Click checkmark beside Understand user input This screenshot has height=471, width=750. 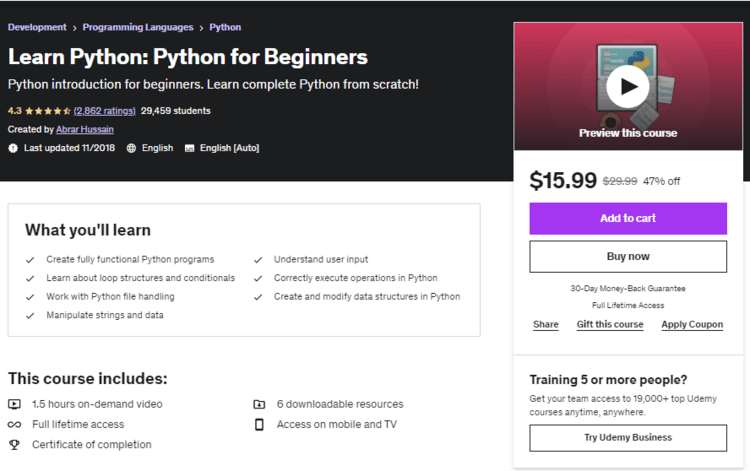coord(258,260)
